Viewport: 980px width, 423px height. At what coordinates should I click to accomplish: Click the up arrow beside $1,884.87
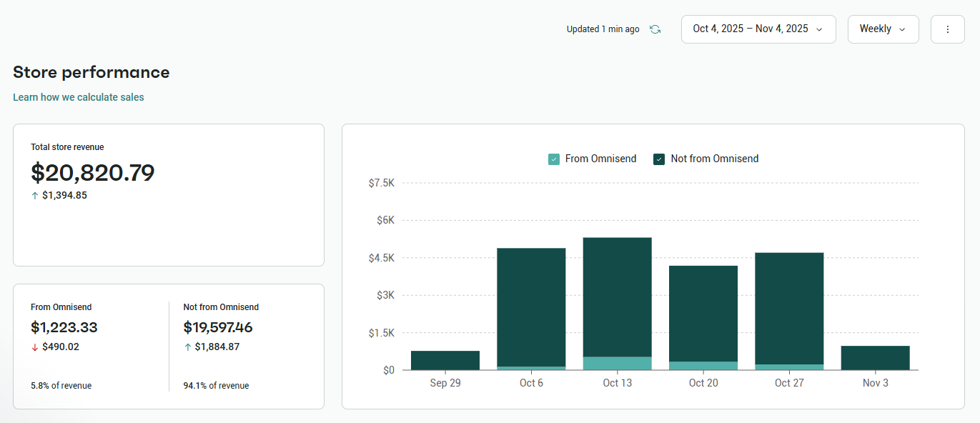pos(188,347)
